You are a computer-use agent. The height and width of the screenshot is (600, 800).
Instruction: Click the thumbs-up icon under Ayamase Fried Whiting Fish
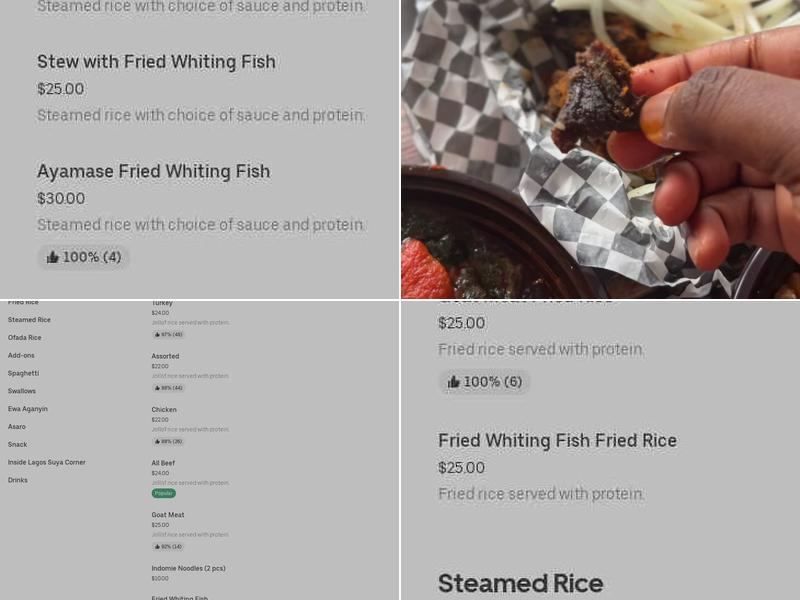(53, 258)
